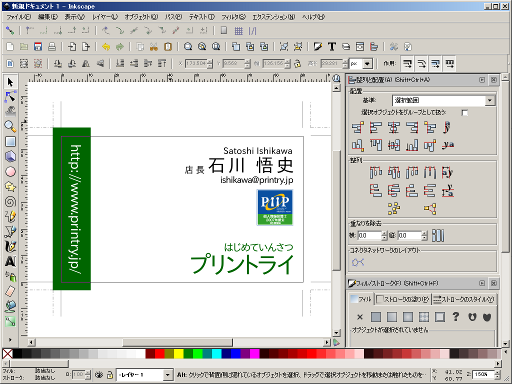Screen dimensions: 512x384
Task: Click the Undo arrow icon
Action: click(106, 47)
